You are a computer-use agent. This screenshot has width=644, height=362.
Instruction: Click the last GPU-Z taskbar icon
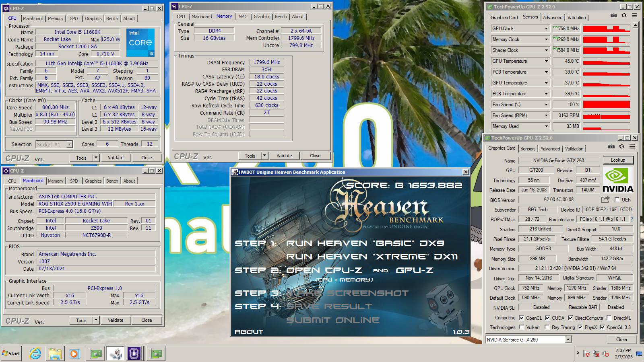pos(156,354)
